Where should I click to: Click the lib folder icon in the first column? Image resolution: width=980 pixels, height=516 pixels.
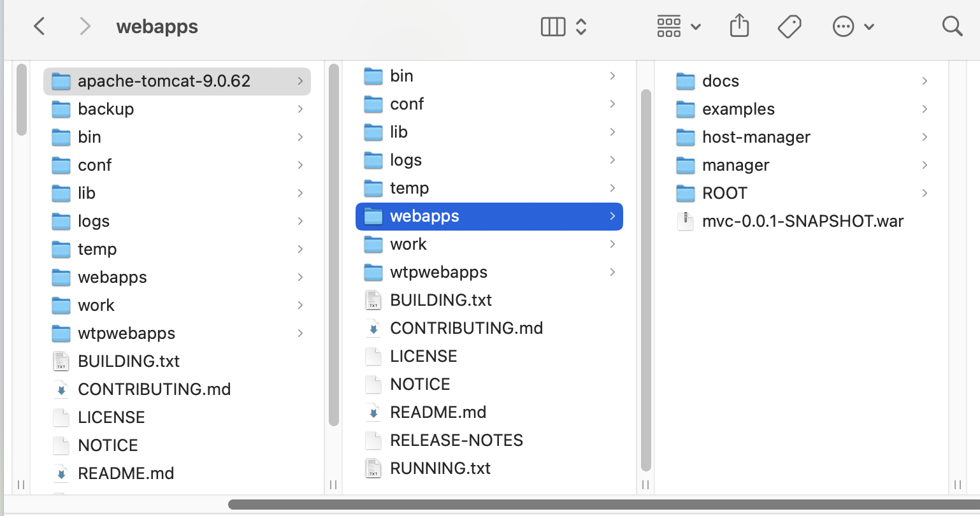(61, 193)
